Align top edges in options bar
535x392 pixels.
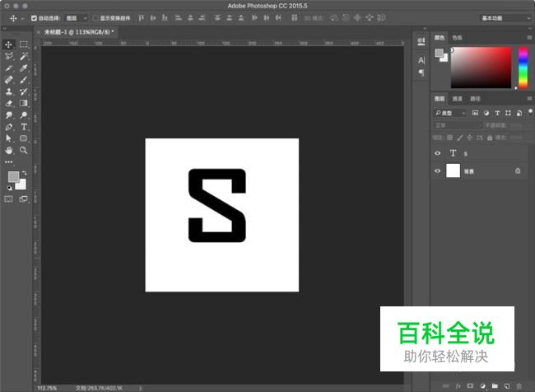coord(141,18)
